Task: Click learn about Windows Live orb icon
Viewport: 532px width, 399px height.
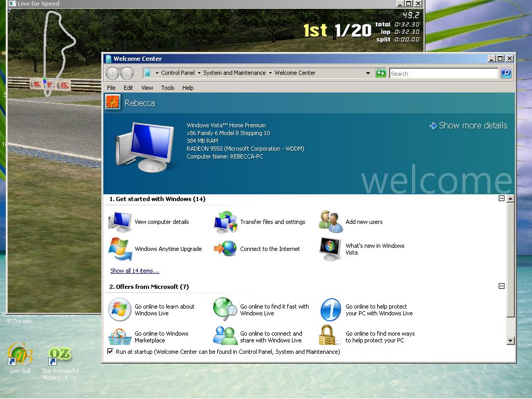Action: tap(120, 310)
